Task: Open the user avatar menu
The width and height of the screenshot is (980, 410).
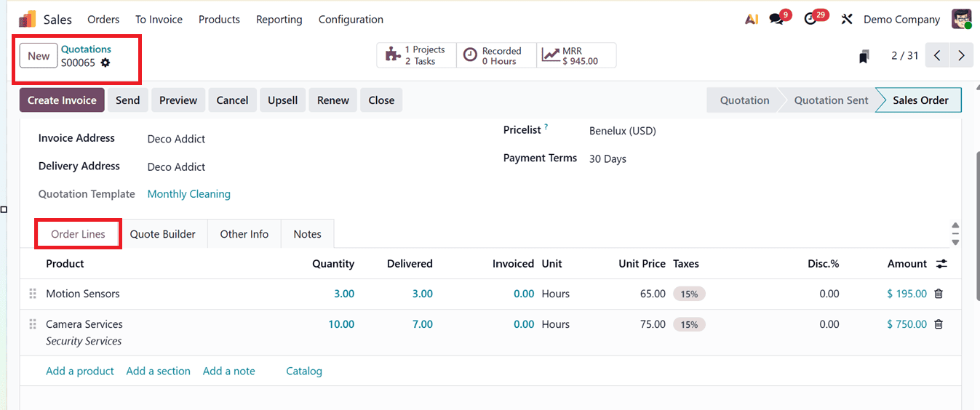Action: click(x=961, y=20)
